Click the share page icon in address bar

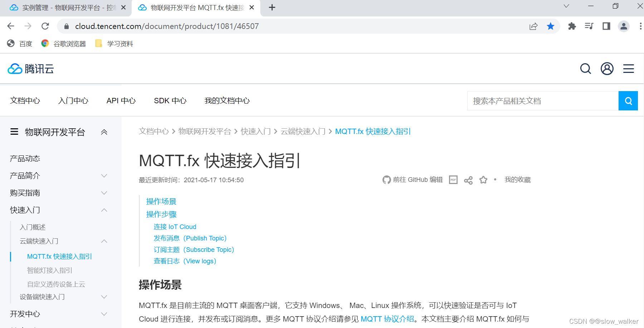tap(533, 26)
